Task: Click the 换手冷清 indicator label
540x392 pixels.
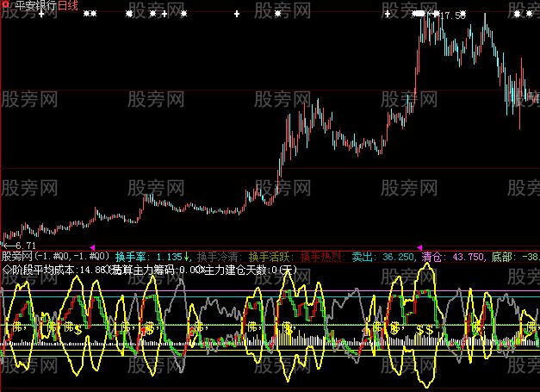Action: click(219, 257)
